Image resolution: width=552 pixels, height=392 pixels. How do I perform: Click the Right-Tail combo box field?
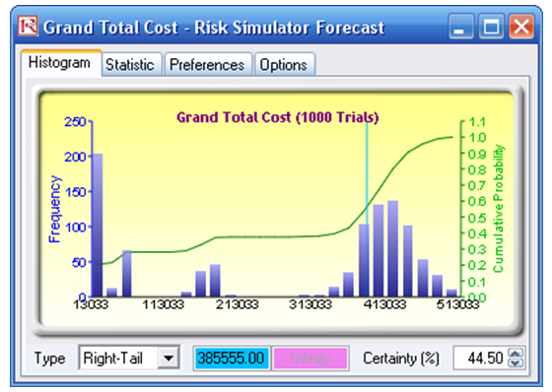point(129,359)
